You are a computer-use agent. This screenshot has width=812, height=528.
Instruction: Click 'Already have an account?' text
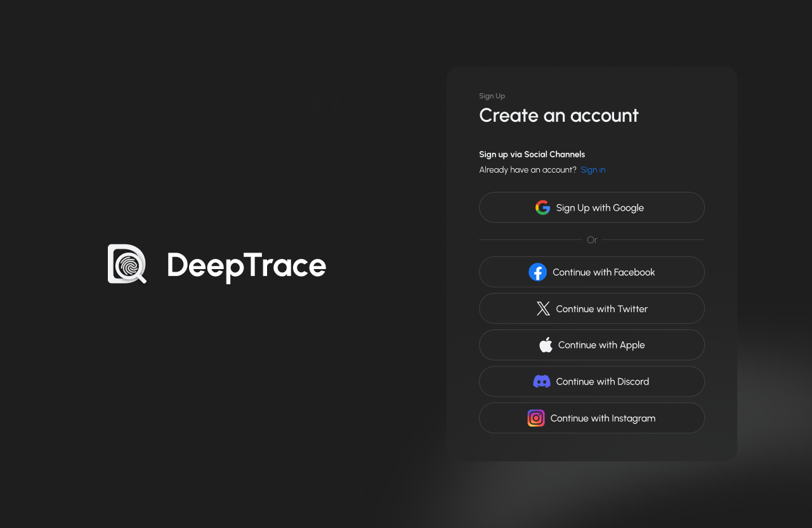point(528,169)
